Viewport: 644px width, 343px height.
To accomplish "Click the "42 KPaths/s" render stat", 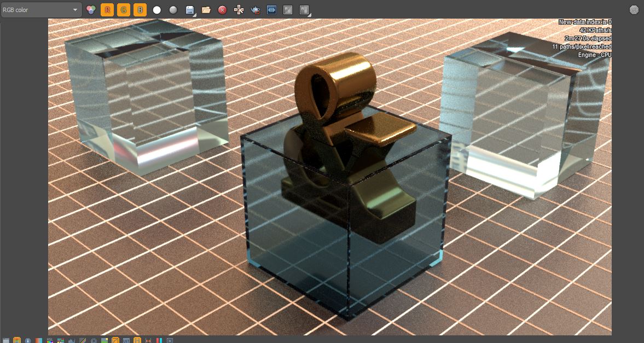I will point(595,30).
